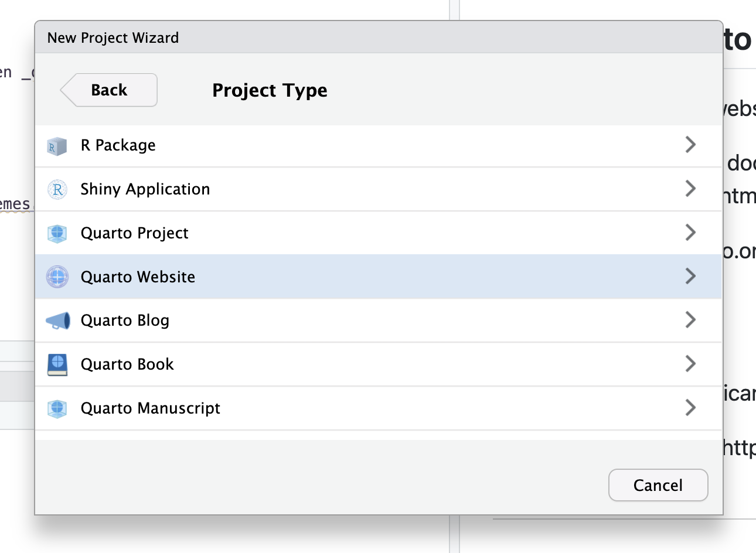
Task: Click the Quarto Website globe icon
Action: pyautogui.click(x=57, y=276)
